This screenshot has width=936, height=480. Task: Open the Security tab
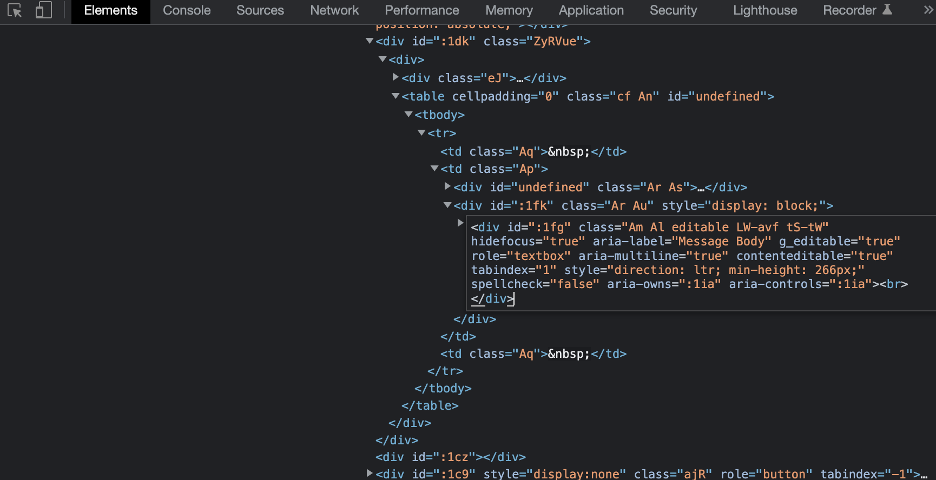(x=673, y=10)
